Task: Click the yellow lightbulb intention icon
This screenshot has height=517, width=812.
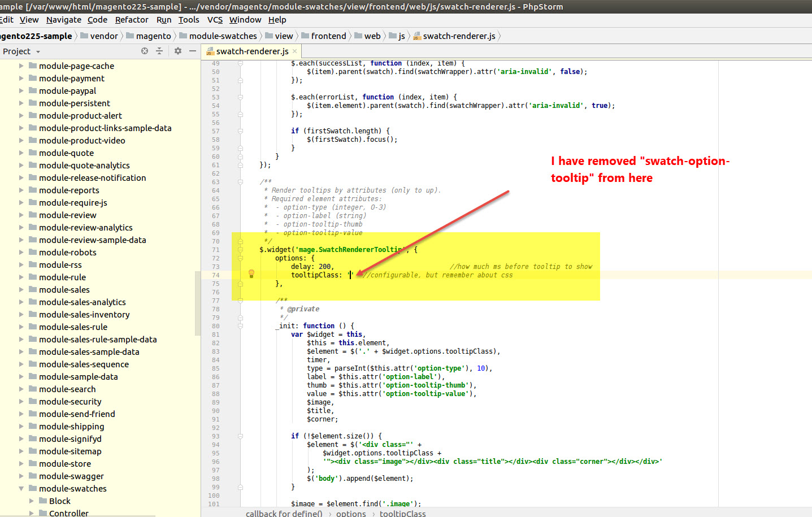Action: (x=251, y=274)
